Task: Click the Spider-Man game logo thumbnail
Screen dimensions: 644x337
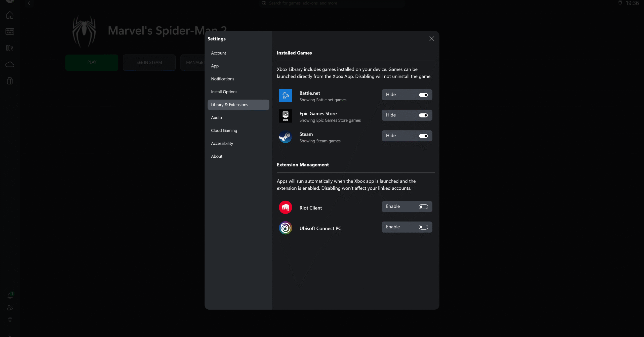Action: [x=84, y=31]
